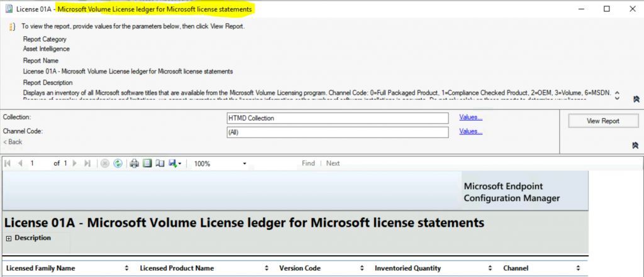Sort by Version Code column

pyautogui.click(x=362, y=268)
